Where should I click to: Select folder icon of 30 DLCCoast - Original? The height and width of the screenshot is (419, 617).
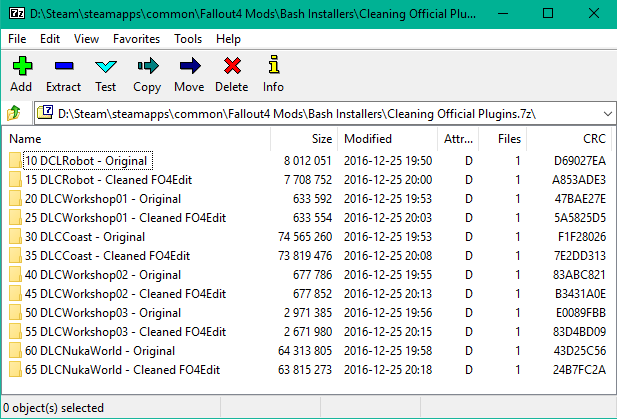click(x=15, y=236)
